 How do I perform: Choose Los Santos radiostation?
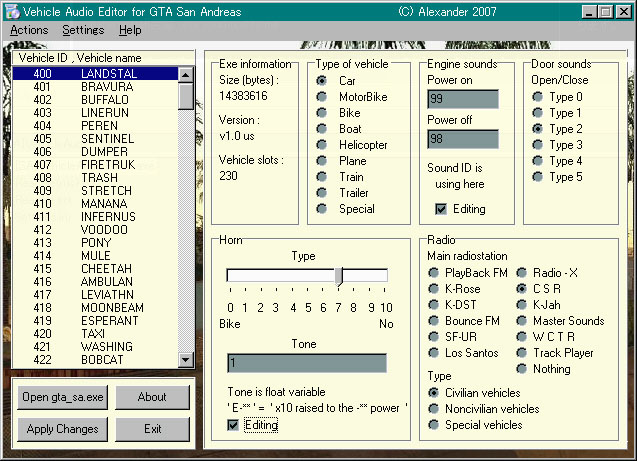[433, 353]
